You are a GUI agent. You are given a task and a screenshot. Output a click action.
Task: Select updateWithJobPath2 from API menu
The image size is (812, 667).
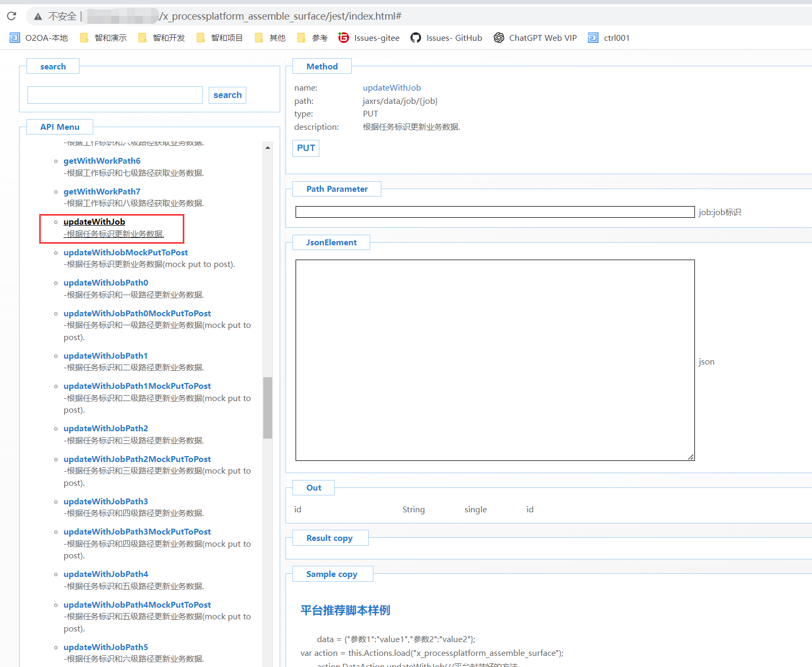[105, 429]
